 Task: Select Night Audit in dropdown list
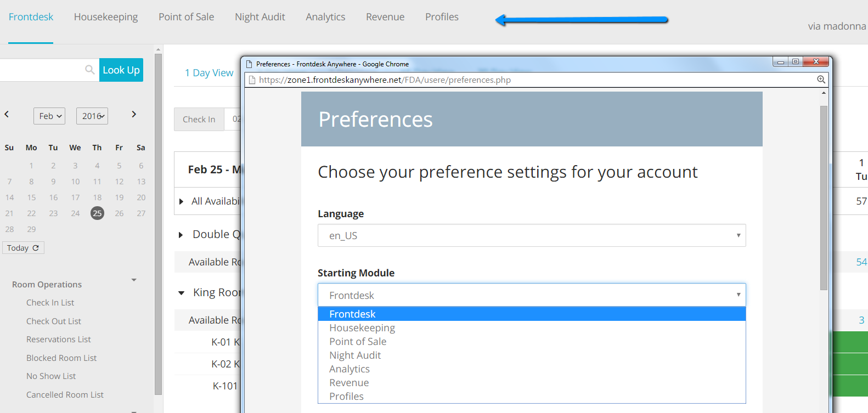coord(532,355)
